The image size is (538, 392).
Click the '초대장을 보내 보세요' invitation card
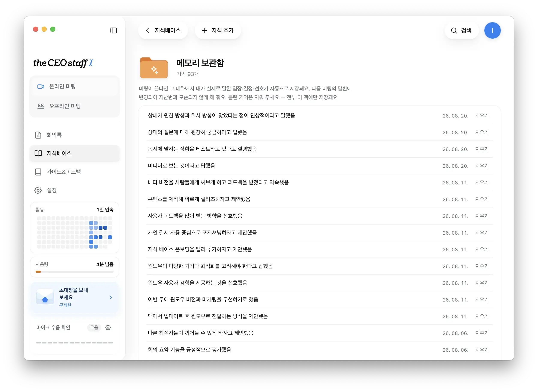(75, 297)
